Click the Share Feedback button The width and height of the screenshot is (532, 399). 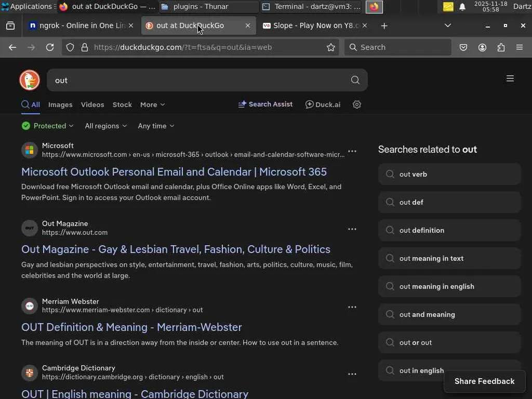pos(485,381)
